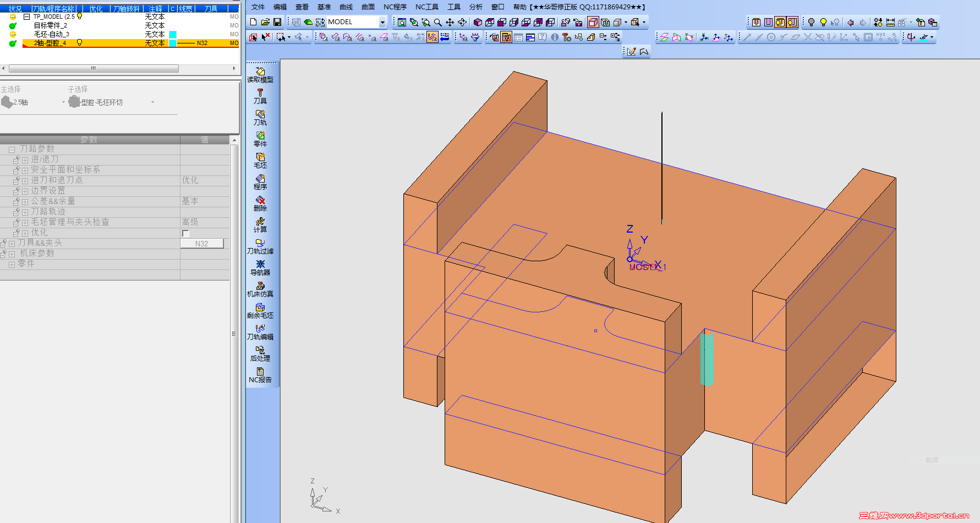Image resolution: width=980 pixels, height=523 pixels.
Task: Click the procedure list horizontal scrollbar
Action: [x=94, y=69]
